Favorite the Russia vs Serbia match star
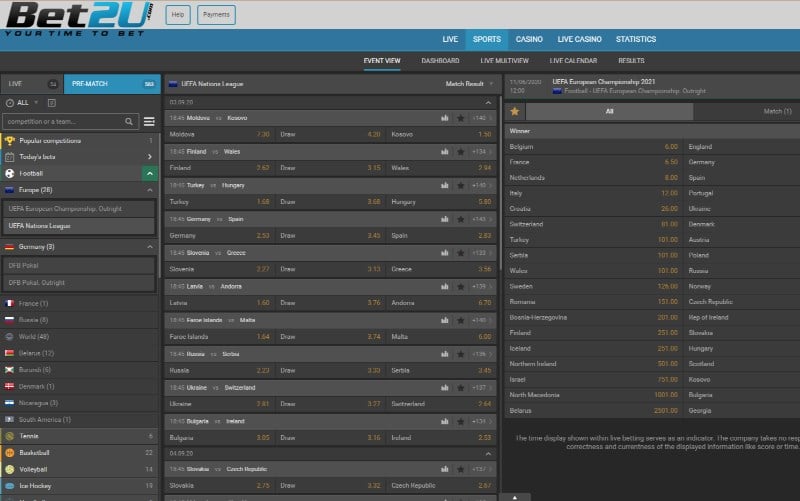 point(461,354)
